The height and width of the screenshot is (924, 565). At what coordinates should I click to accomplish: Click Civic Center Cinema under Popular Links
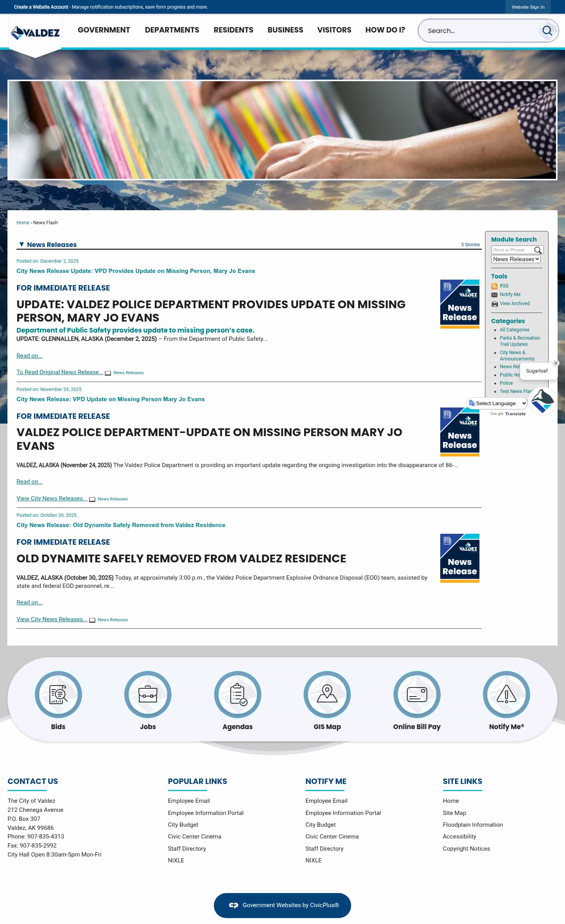point(195,837)
